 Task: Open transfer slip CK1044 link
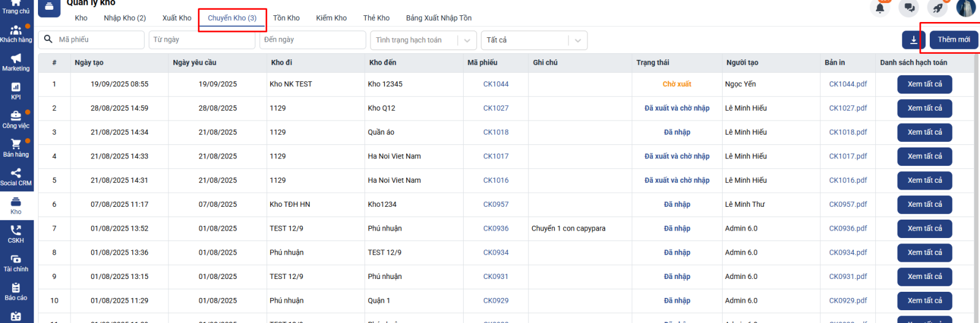point(496,84)
